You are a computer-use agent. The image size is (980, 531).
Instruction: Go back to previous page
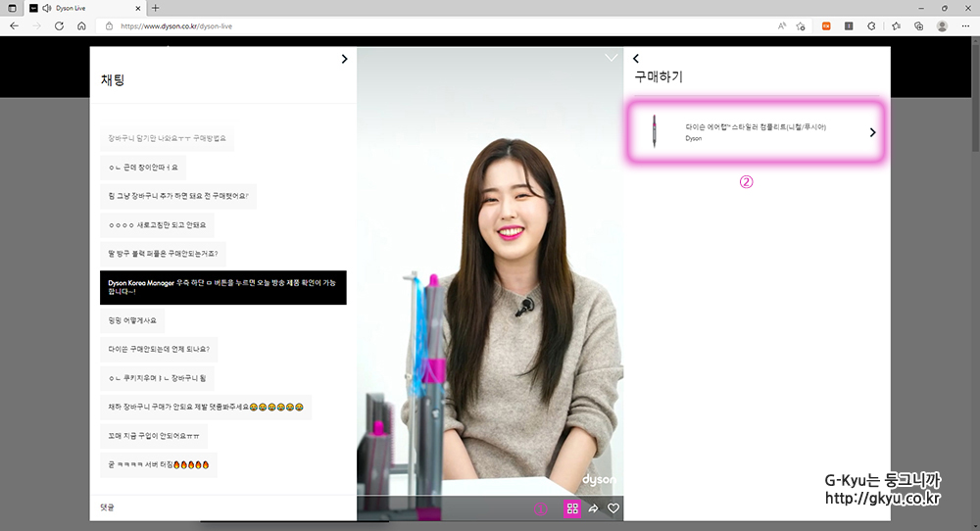pos(15,26)
